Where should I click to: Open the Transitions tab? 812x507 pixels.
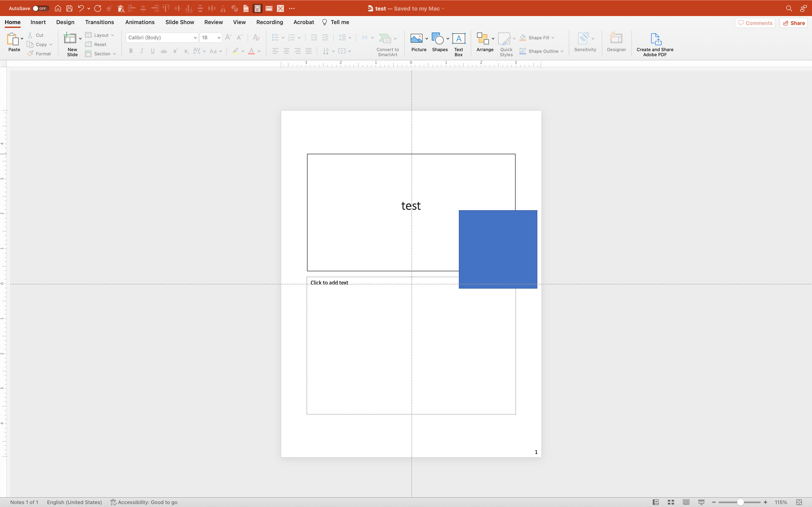point(99,22)
